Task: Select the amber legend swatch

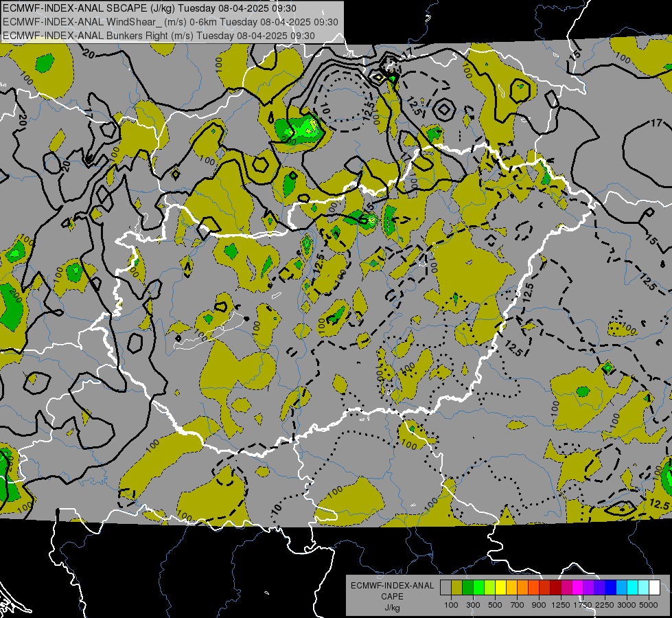Action: (511, 588)
